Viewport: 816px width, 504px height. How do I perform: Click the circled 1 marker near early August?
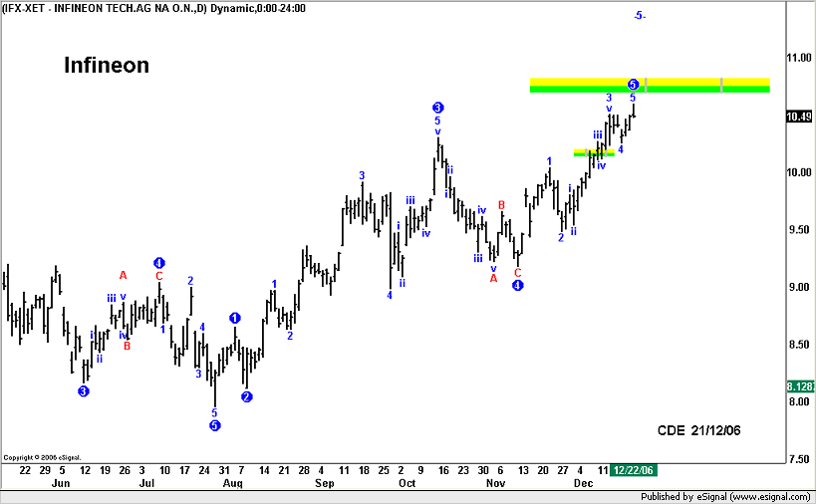(235, 319)
